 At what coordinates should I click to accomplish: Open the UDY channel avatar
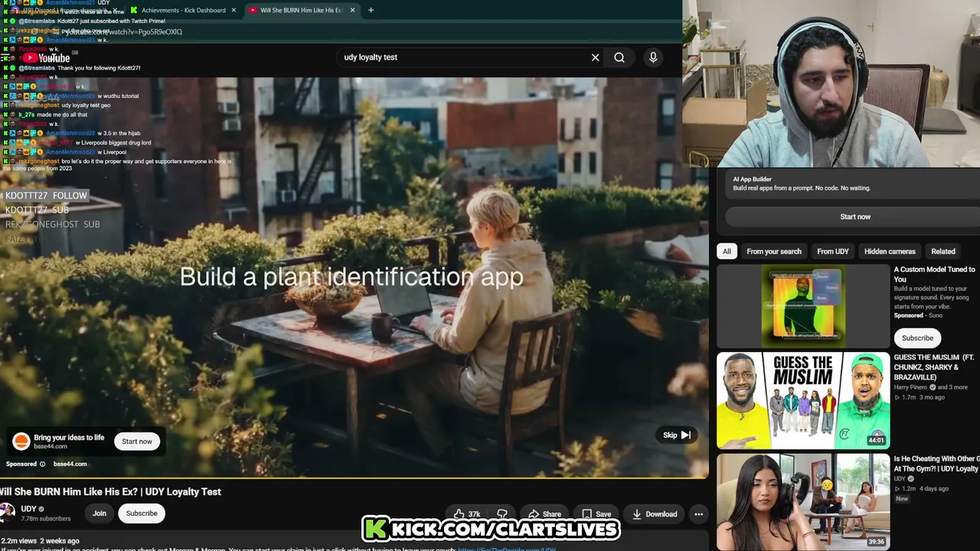click(7, 513)
